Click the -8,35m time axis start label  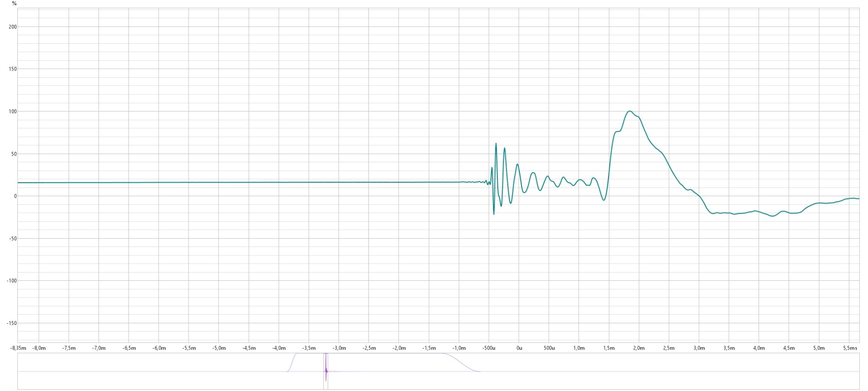(x=18, y=348)
